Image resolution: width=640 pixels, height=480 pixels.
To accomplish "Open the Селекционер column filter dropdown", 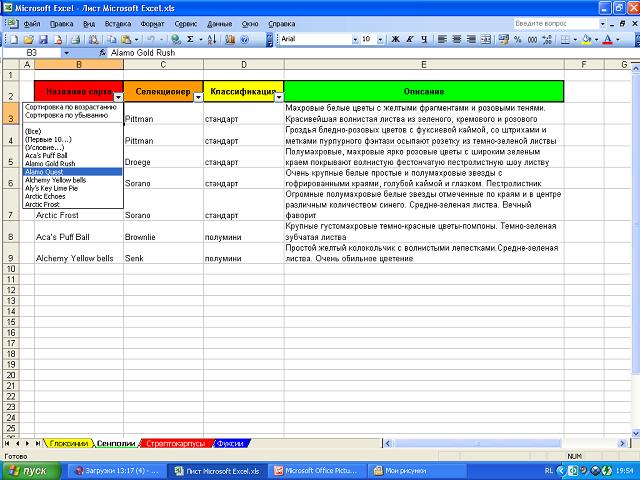I will tap(197, 97).
